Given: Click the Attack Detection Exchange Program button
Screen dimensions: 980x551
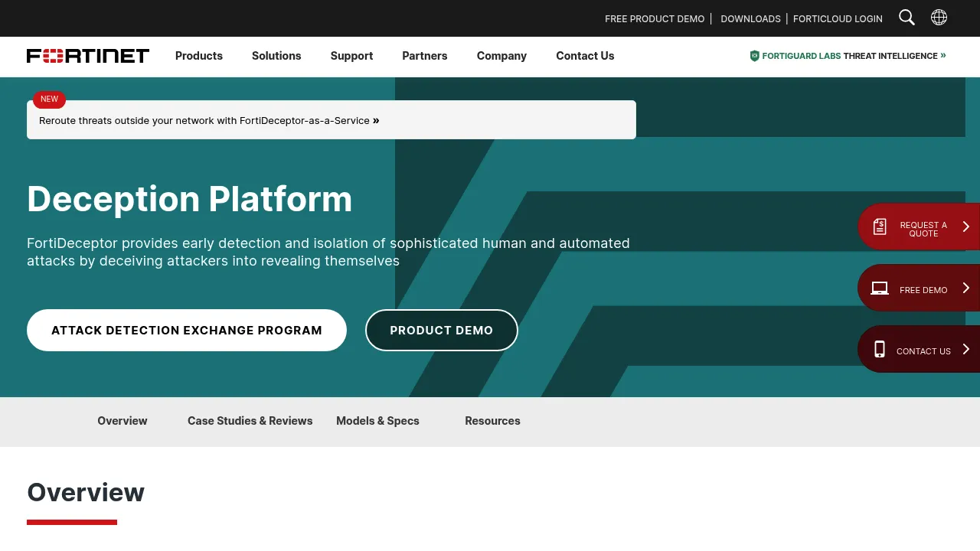Looking at the screenshot, I should 187,330.
